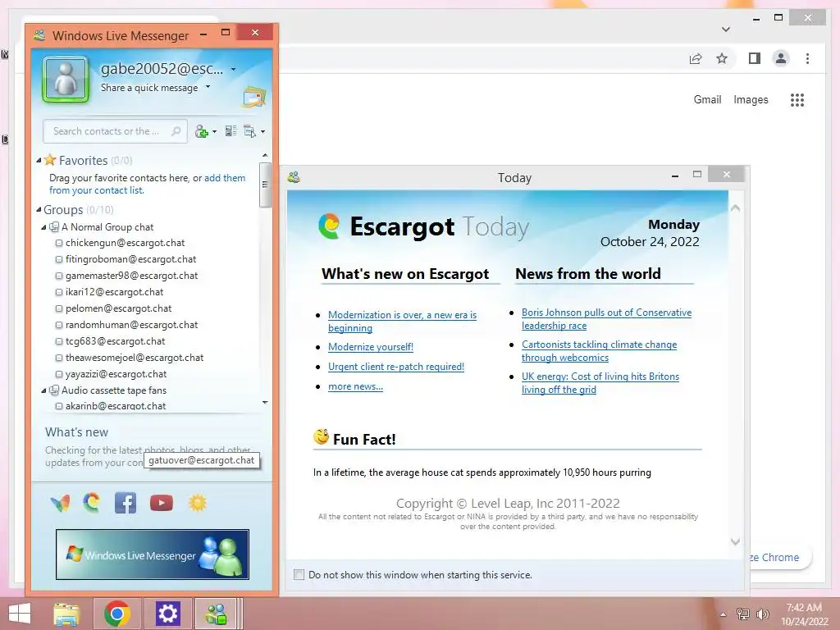Open the Share a quick message dropdown arrow
The image size is (840, 630).
tap(208, 87)
